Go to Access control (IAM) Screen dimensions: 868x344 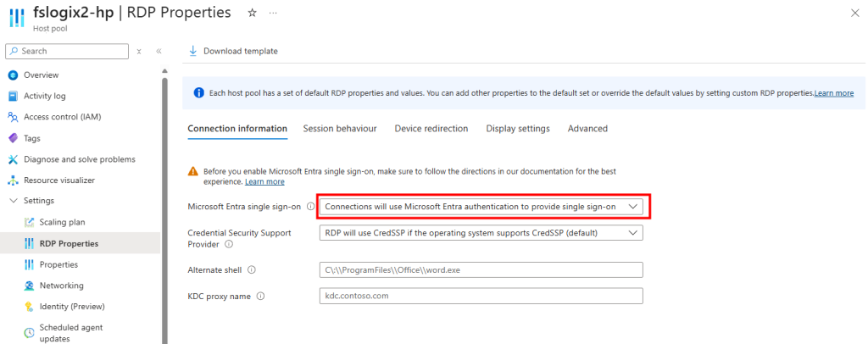[x=62, y=117]
